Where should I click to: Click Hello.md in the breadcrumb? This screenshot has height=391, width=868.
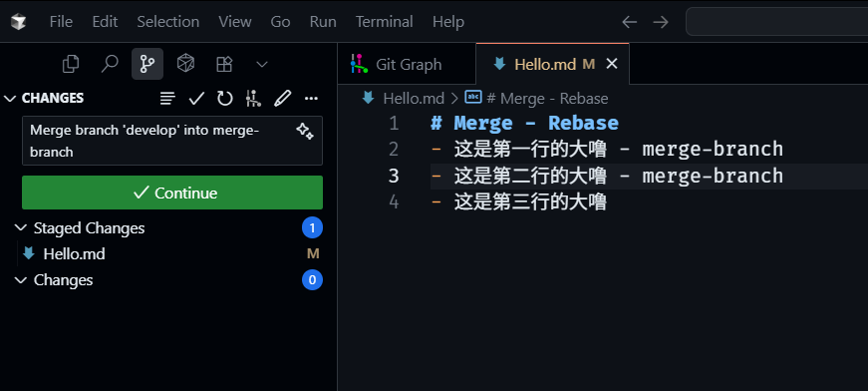pos(414,99)
